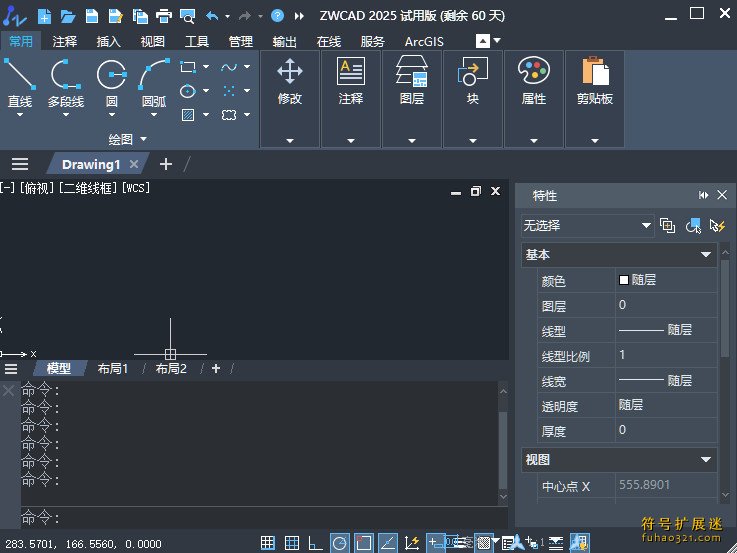Viewport: 737px width, 553px height.
Task: Collapse the 视图 properties section
Action: point(706,460)
